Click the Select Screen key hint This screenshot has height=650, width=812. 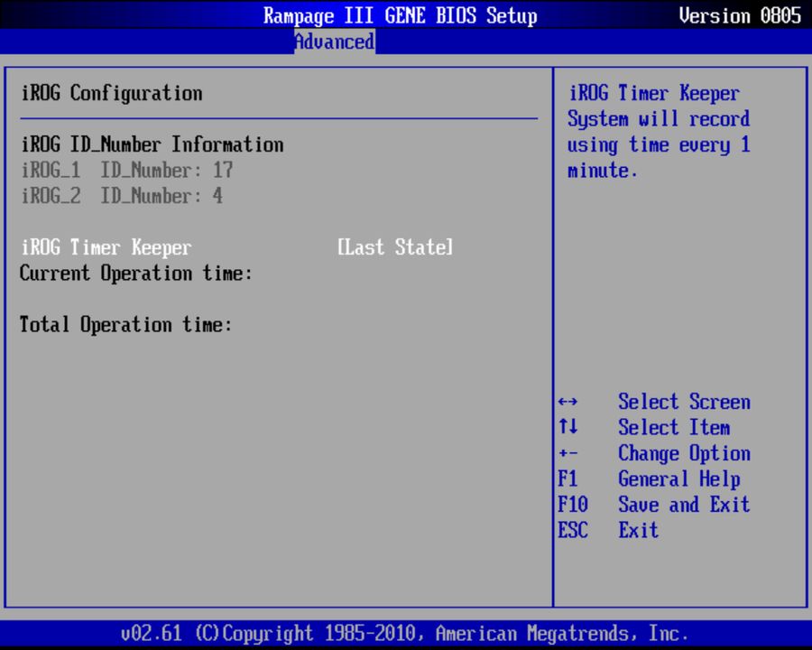point(684,402)
